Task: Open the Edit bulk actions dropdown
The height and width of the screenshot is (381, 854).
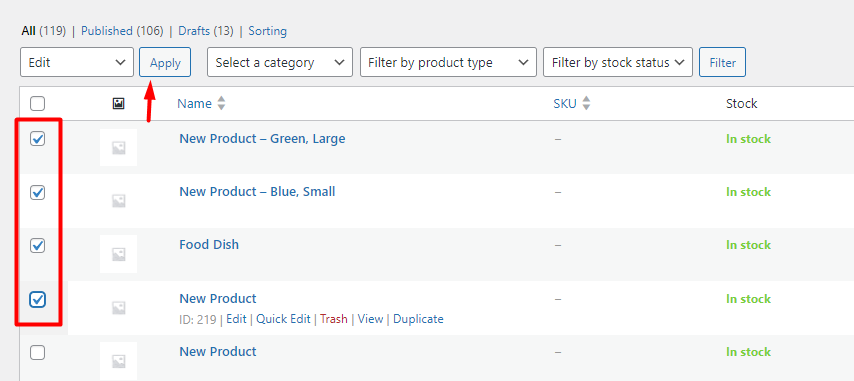Action: pos(77,63)
